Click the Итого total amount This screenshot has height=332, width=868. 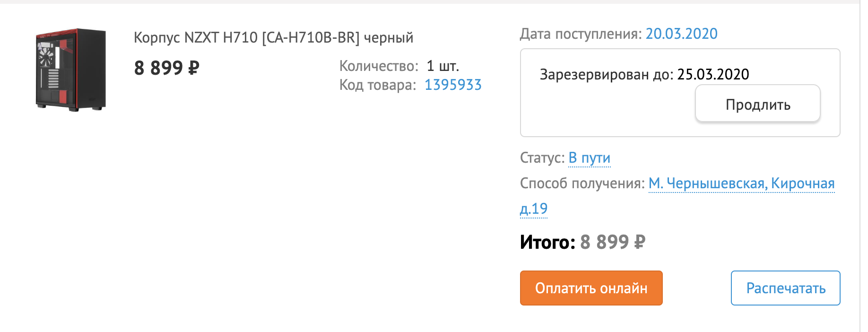click(612, 242)
